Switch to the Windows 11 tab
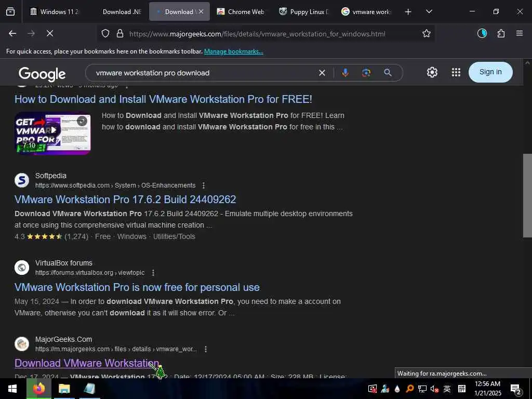This screenshot has width=532, height=399. [x=55, y=11]
